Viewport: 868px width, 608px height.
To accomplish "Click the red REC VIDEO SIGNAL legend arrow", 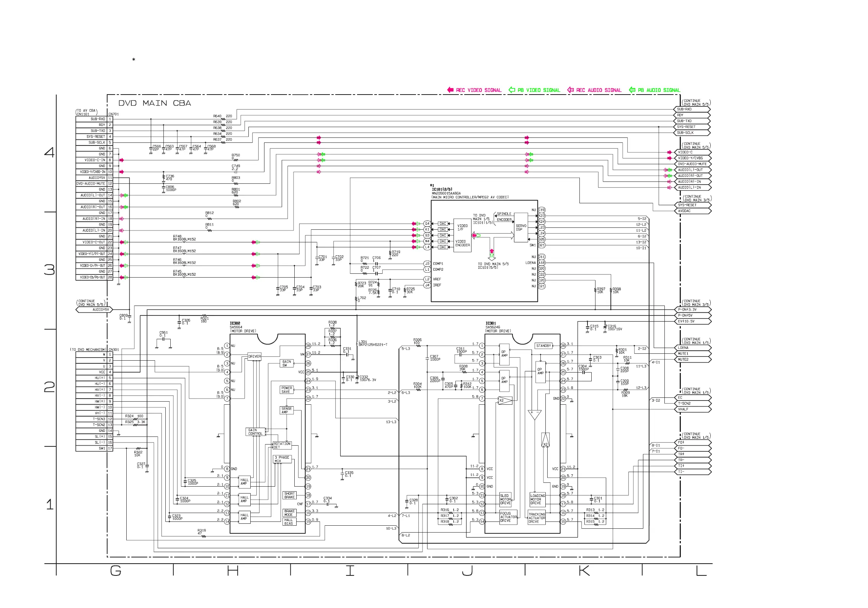I will (450, 90).
